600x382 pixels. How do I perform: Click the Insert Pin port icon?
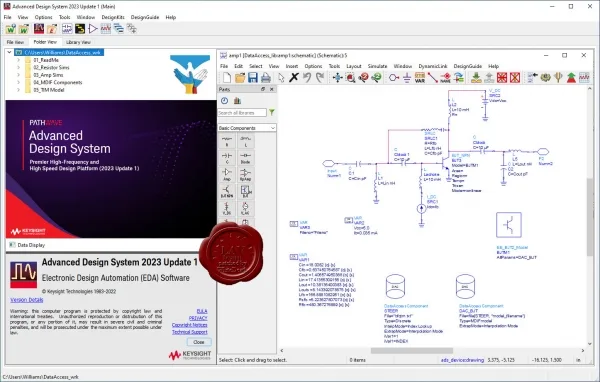394,78
